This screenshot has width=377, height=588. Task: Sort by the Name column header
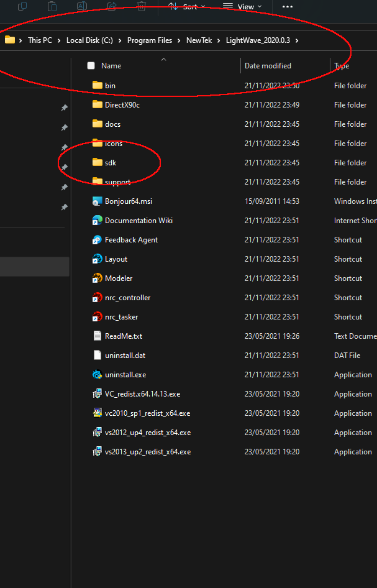(111, 66)
